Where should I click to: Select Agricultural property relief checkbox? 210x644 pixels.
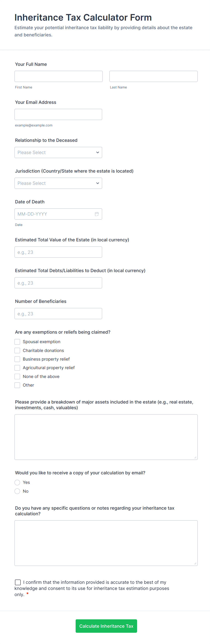point(17,368)
